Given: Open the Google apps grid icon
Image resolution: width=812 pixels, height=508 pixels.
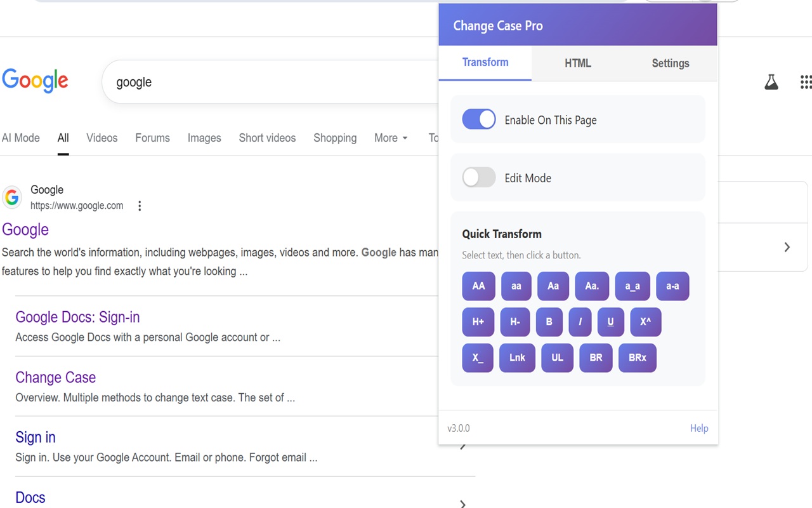Looking at the screenshot, I should [x=806, y=82].
